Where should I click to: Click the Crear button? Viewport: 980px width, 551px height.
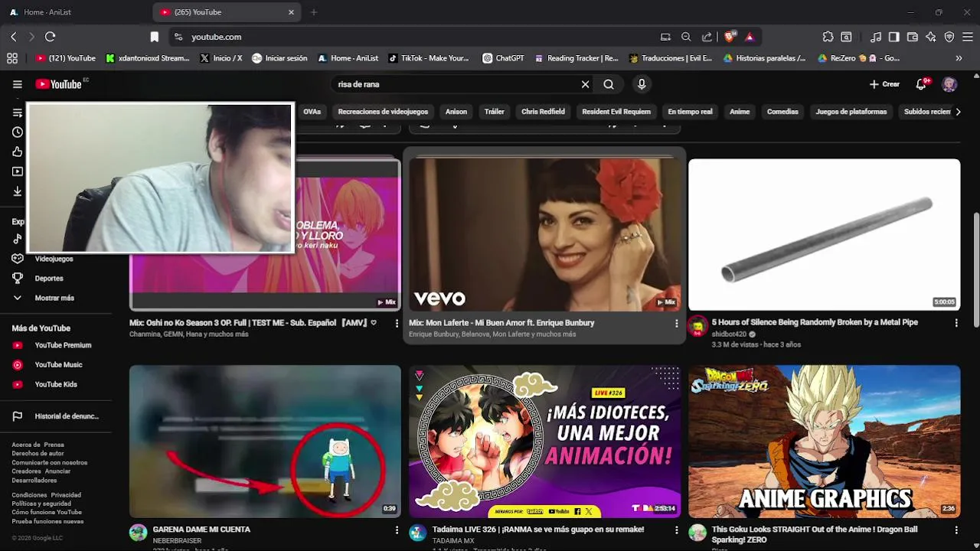(x=884, y=84)
